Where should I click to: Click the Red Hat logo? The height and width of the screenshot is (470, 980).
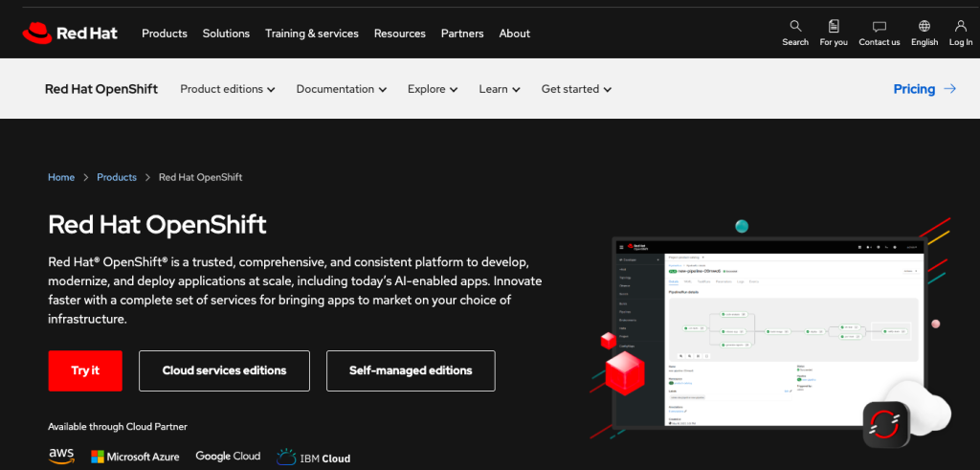click(70, 34)
